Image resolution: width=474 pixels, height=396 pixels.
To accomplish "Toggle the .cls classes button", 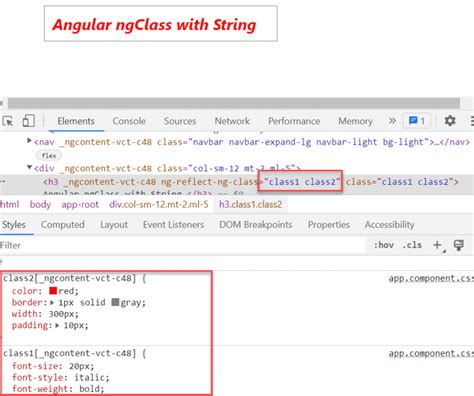I will [x=412, y=245].
